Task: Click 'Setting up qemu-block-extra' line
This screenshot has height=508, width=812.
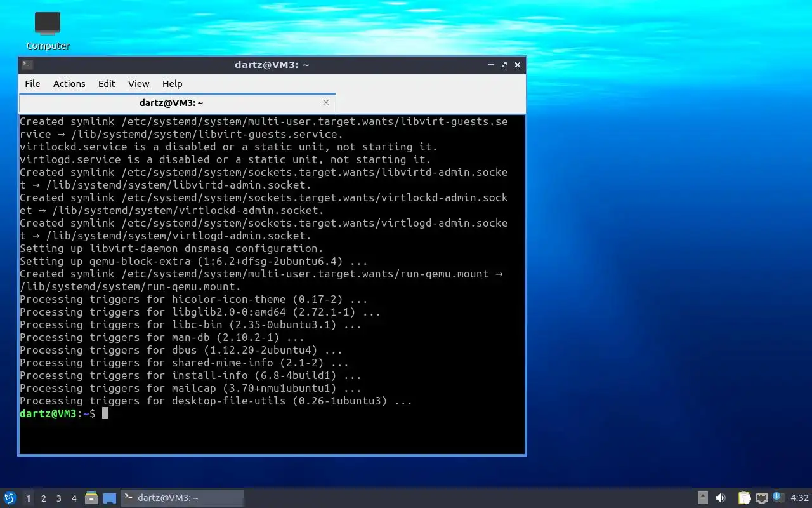Action: point(193,261)
